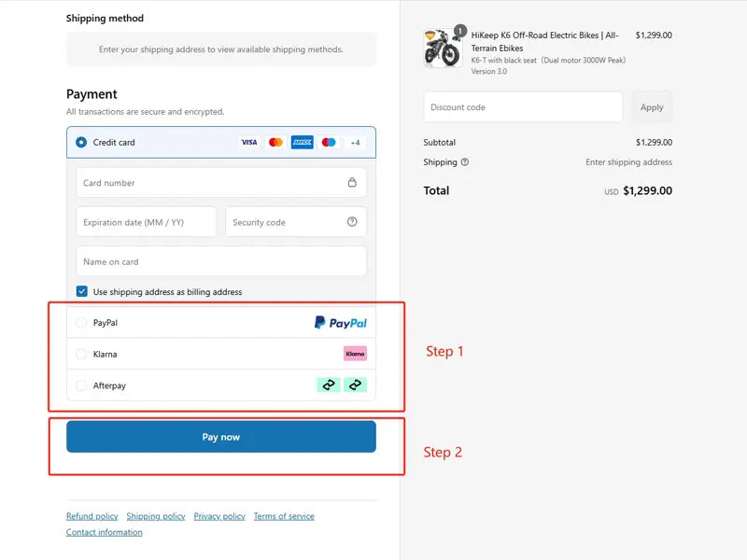
Task: Select the Klarna payment option
Action: (x=81, y=354)
